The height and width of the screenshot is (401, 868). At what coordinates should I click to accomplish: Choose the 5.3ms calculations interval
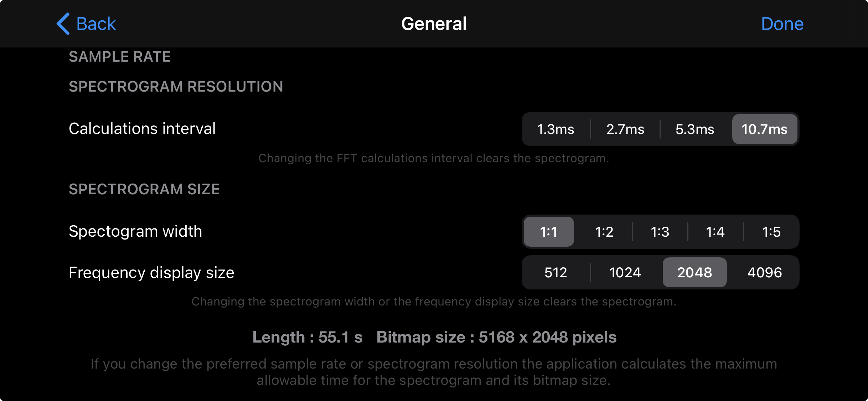[695, 129]
